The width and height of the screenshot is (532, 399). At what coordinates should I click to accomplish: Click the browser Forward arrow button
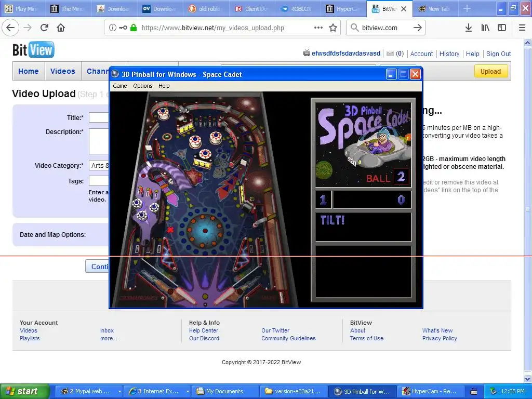(x=28, y=28)
